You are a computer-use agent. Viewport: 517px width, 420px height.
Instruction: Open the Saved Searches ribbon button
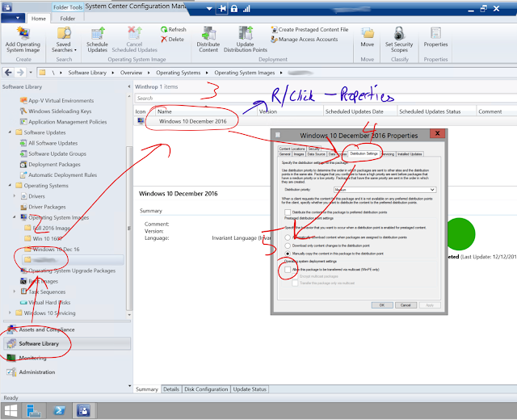click(64, 40)
